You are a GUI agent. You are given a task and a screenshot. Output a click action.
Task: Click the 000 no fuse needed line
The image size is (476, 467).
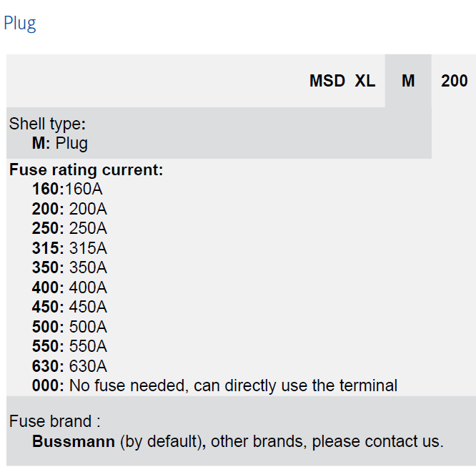click(214, 385)
